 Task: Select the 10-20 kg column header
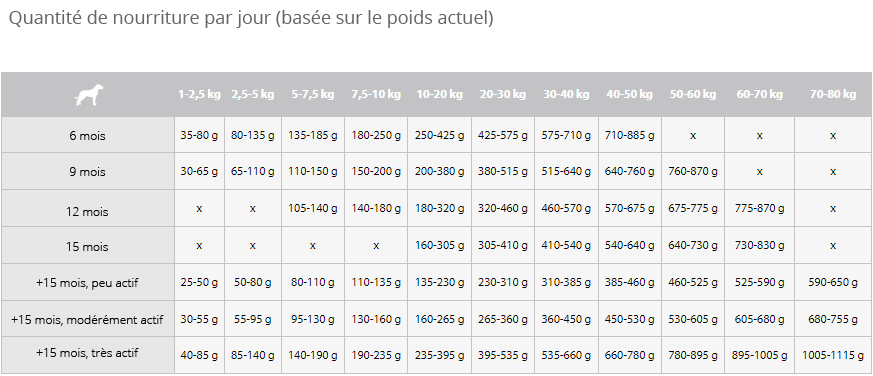(x=439, y=95)
